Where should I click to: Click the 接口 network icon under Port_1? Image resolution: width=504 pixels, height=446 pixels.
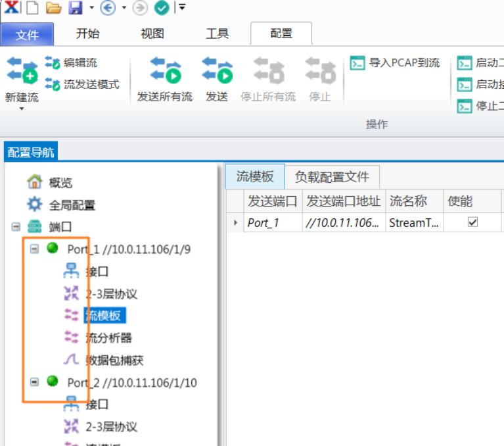point(71,270)
